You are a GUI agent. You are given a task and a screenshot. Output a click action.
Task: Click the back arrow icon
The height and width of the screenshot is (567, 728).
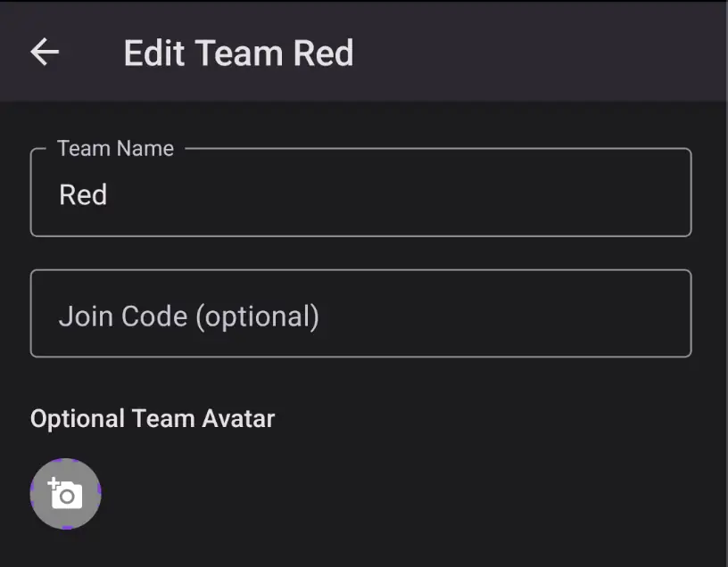[x=45, y=52]
